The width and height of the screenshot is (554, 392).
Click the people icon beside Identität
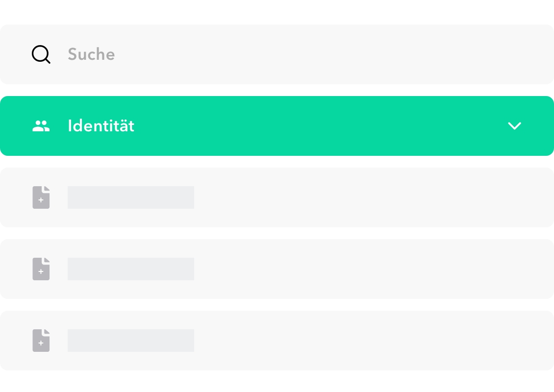coord(41,126)
